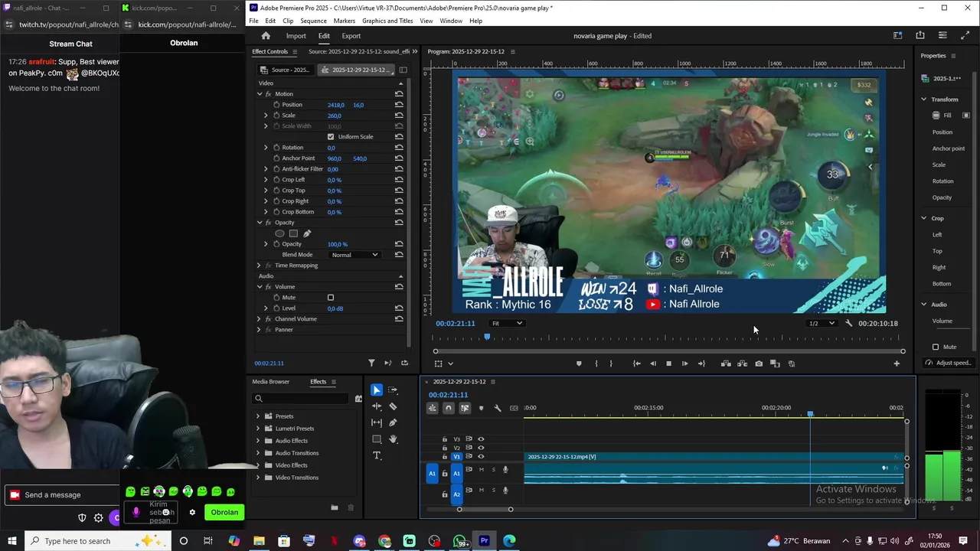This screenshot has height=551, width=980.
Task: Toggle V2 track output eye
Action: click(x=481, y=448)
